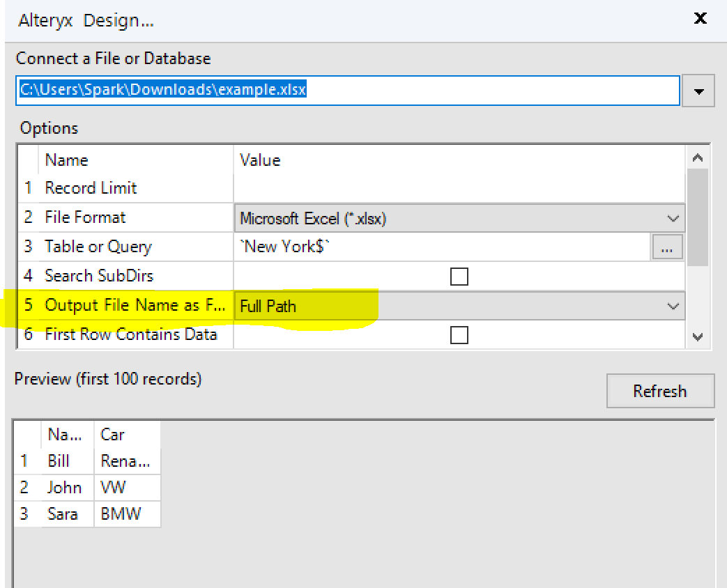Screen dimensions: 727x588
Task: Select the cell showing VW
Action: point(112,487)
